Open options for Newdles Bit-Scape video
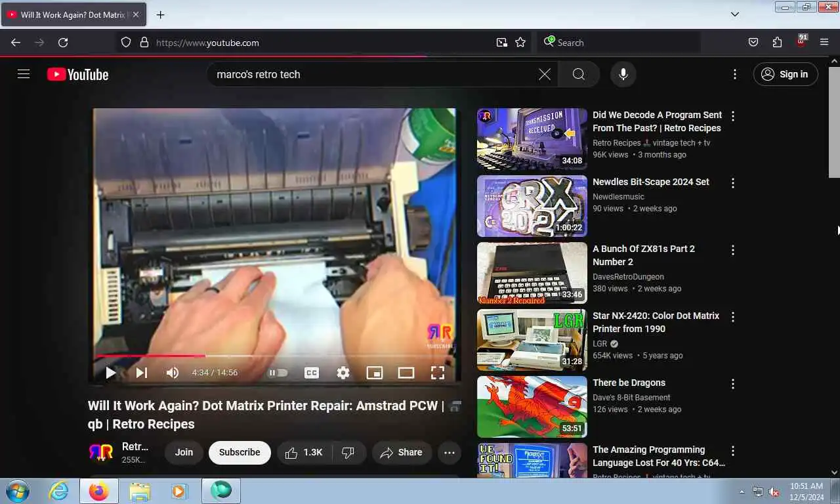The image size is (840, 504). (733, 183)
